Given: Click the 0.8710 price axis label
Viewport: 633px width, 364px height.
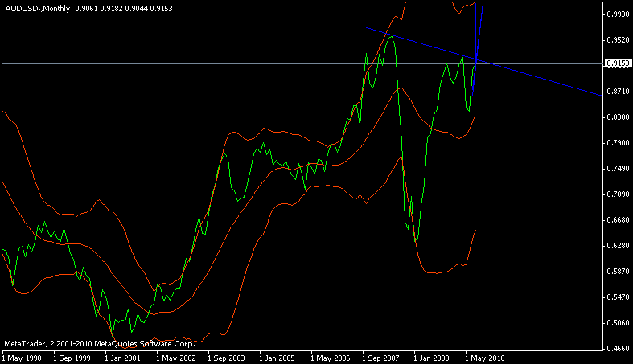Looking at the screenshot, I should (618, 92).
